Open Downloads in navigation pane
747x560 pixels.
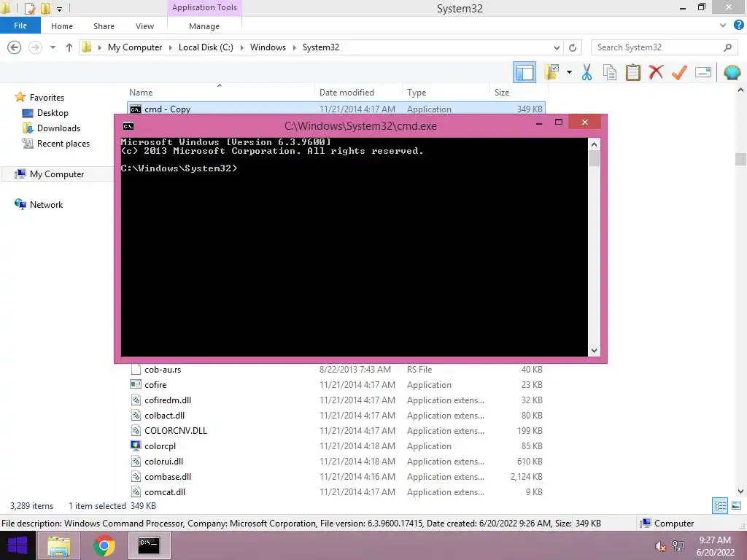(x=58, y=128)
